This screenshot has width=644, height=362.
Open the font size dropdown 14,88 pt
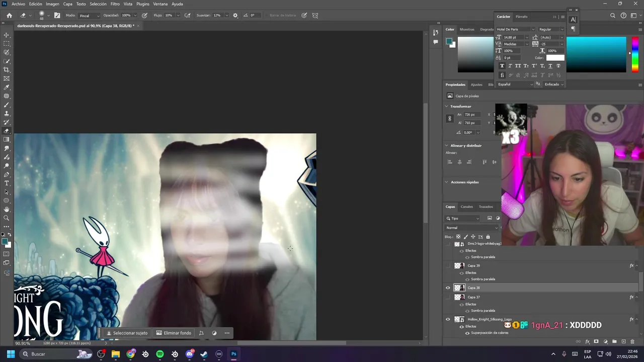tap(527, 37)
